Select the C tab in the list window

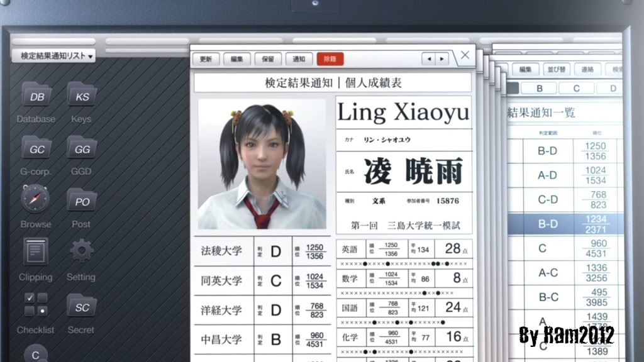pyautogui.click(x=576, y=88)
